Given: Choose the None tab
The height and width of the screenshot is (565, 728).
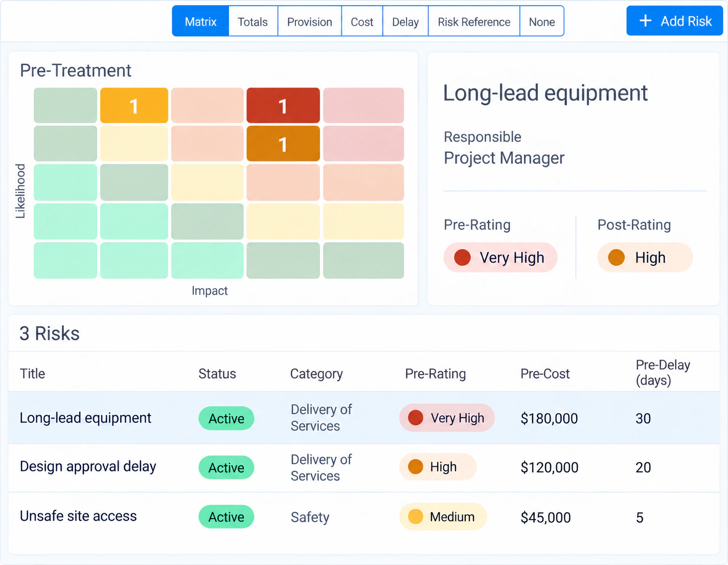Looking at the screenshot, I should click(x=542, y=21).
